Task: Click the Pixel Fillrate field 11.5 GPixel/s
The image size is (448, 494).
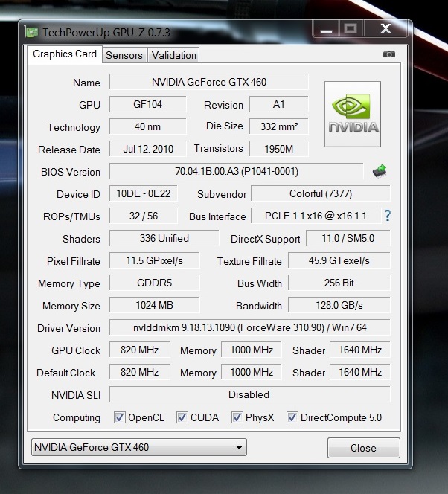Action: (x=154, y=261)
